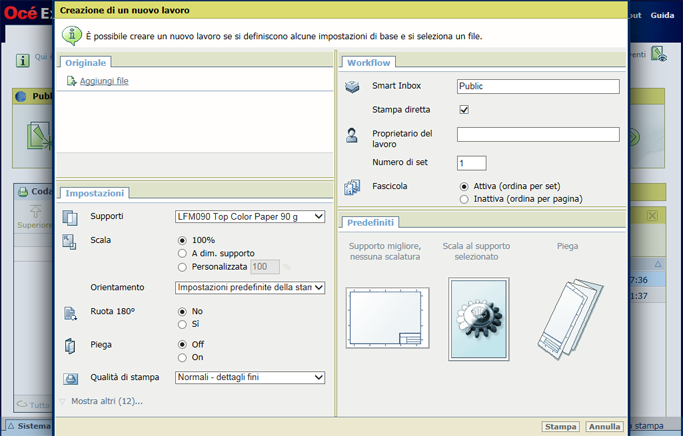Image resolution: width=683 pixels, height=436 pixels.
Task: Choose the Piega folded-sheets preset
Action: click(x=570, y=319)
